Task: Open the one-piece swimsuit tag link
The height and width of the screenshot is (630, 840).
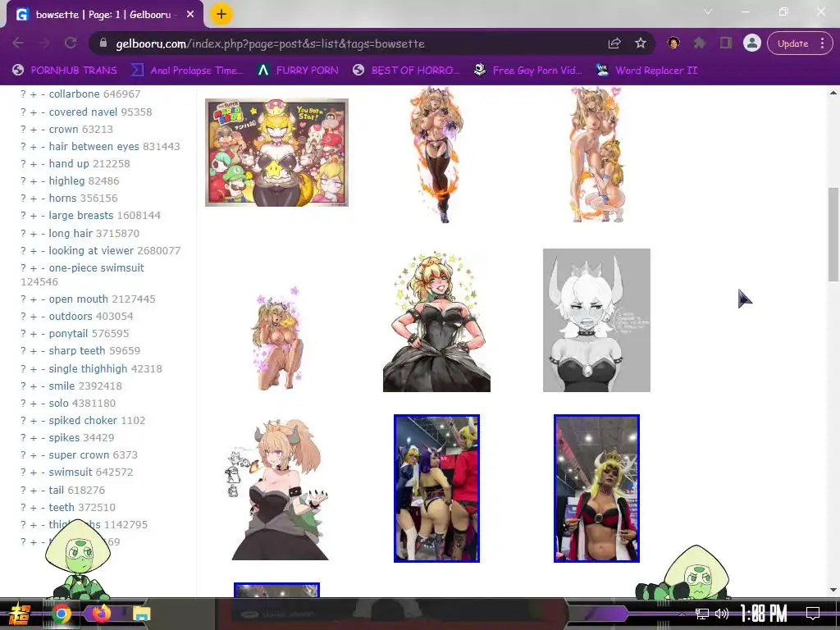Action: click(97, 268)
